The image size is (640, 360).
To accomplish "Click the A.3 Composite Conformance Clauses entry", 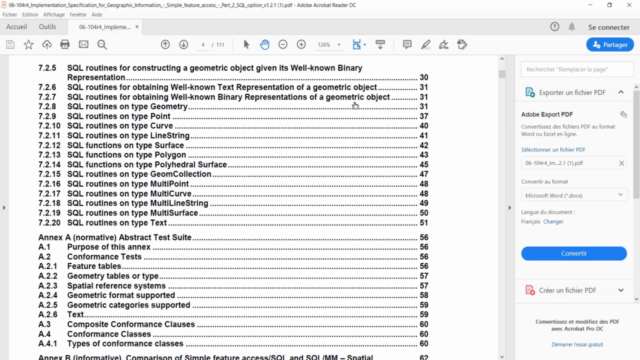I will click(x=233, y=324).
